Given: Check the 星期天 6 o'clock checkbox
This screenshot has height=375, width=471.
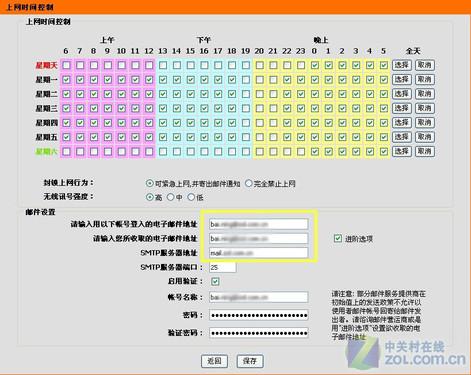Looking at the screenshot, I should [67, 65].
